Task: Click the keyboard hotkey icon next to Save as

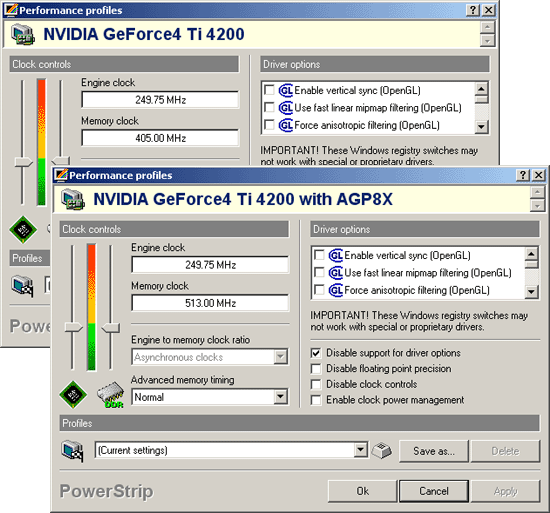Action: (382, 450)
